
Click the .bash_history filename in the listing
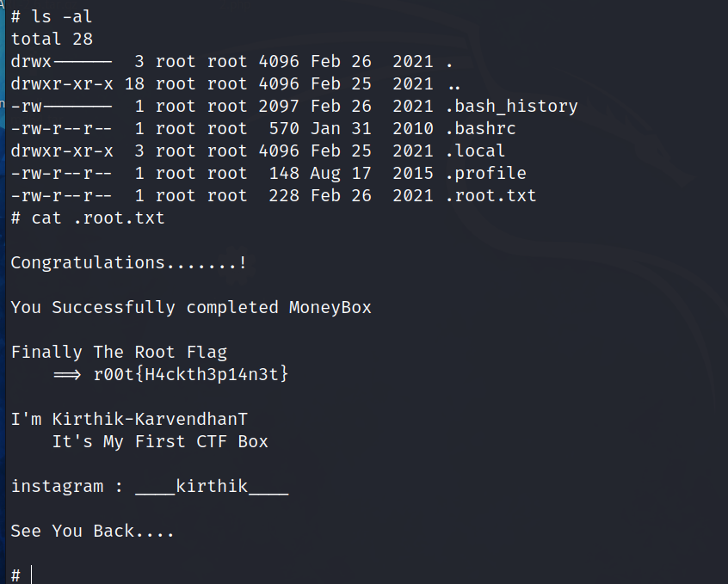[x=511, y=107]
